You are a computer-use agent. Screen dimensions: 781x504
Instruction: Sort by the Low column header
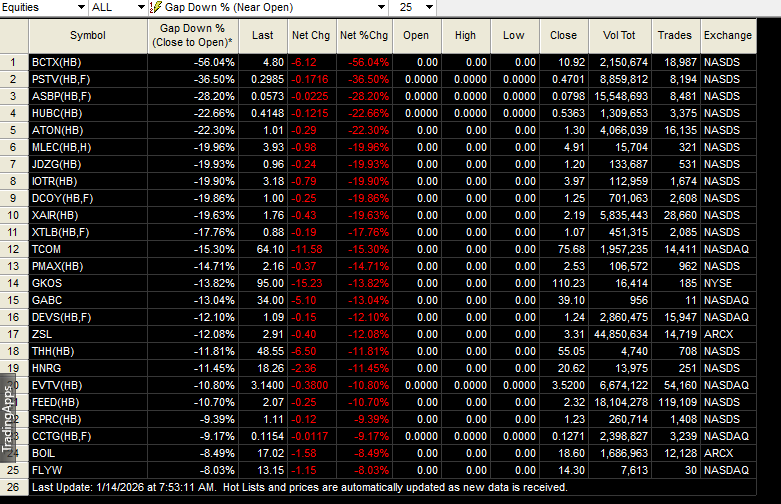[x=514, y=35]
